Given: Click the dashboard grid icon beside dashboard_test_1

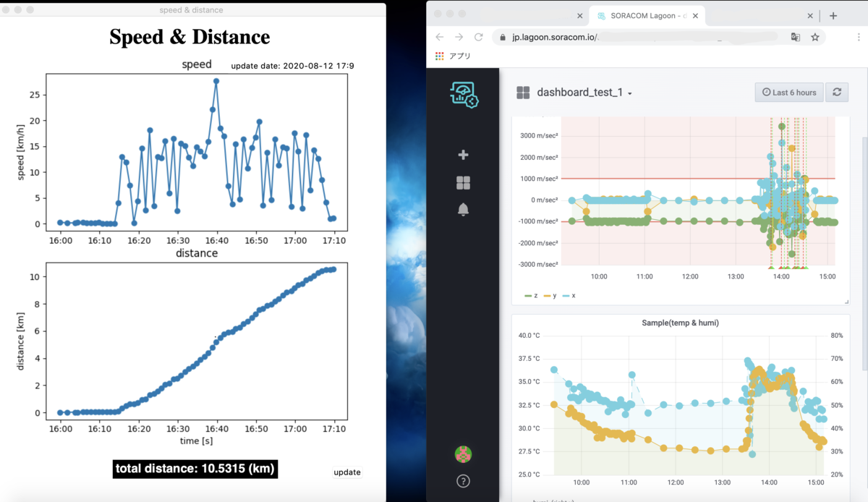Looking at the screenshot, I should coord(523,93).
